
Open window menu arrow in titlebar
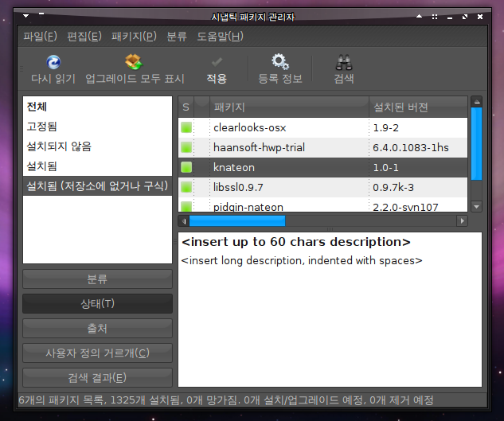(x=26, y=16)
